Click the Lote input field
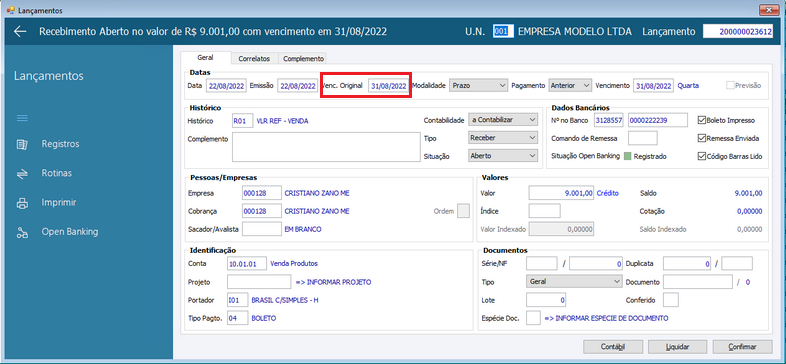The width and height of the screenshot is (786, 364). 546,300
